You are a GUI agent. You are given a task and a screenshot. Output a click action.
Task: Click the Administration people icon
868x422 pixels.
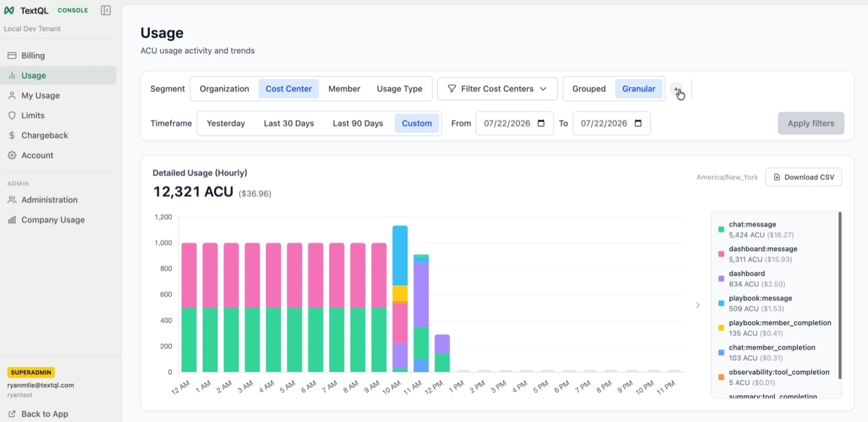12,200
